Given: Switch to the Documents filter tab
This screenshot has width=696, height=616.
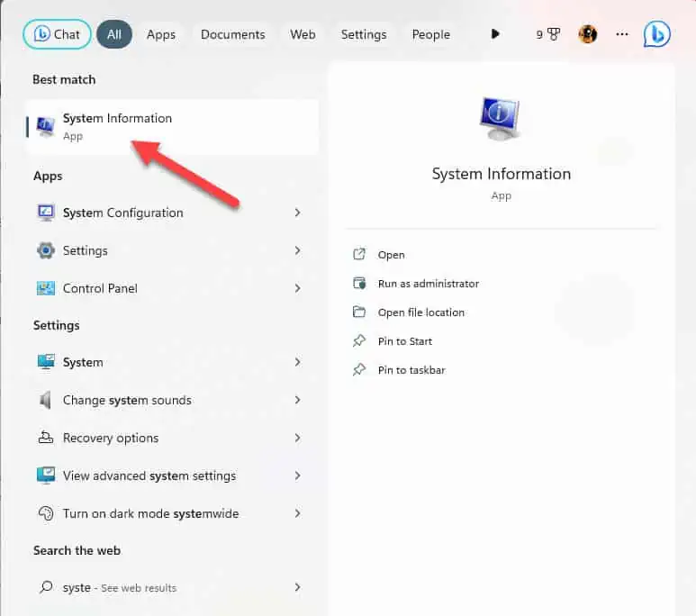Looking at the screenshot, I should tap(232, 34).
